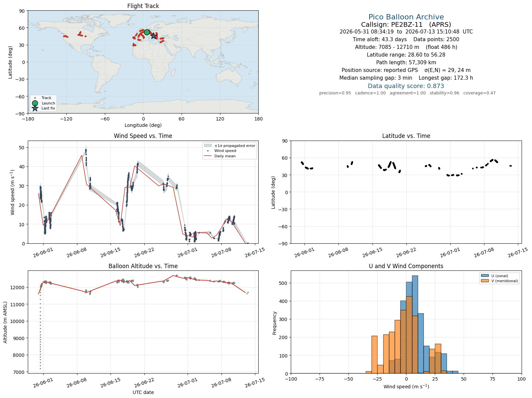
Task: Click the Wind speed x-axis label under histogram
Action: [406, 387]
